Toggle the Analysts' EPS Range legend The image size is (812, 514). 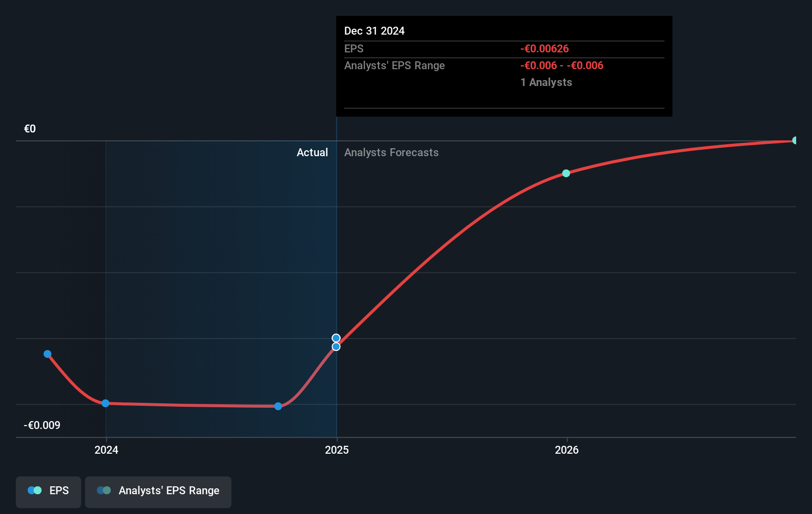(158, 492)
